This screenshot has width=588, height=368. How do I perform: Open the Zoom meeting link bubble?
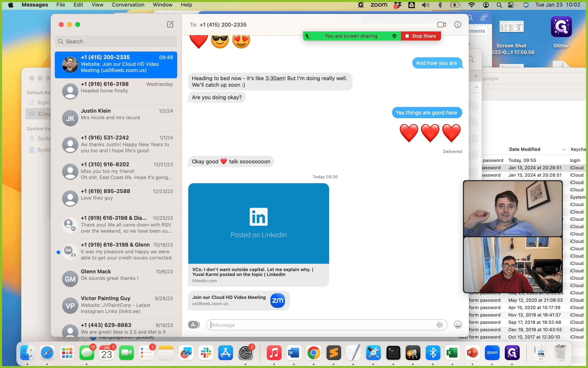239,300
